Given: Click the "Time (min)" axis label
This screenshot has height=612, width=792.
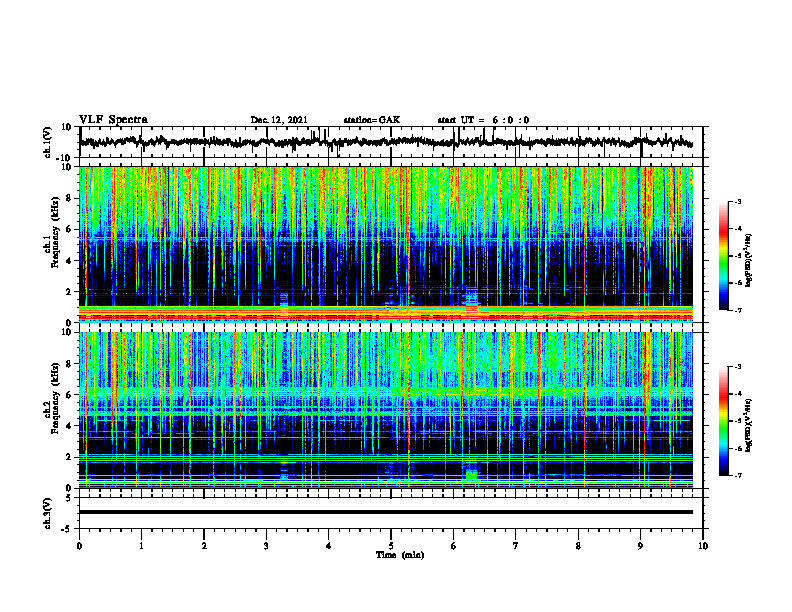Looking at the screenshot, I should click(x=400, y=555).
